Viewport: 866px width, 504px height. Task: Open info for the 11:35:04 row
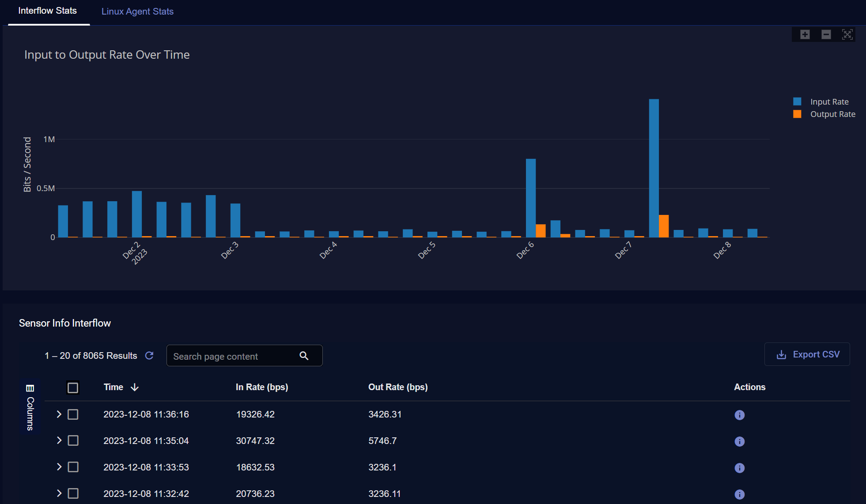tap(739, 441)
